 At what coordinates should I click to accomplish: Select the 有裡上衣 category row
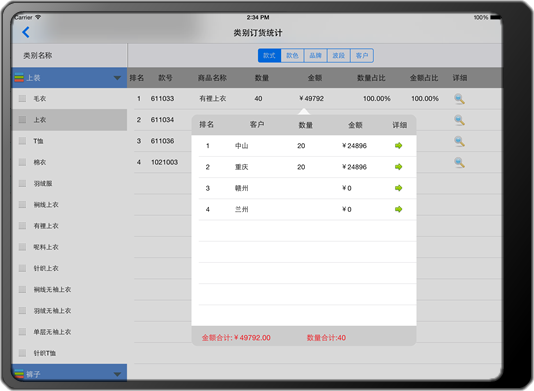(x=69, y=226)
